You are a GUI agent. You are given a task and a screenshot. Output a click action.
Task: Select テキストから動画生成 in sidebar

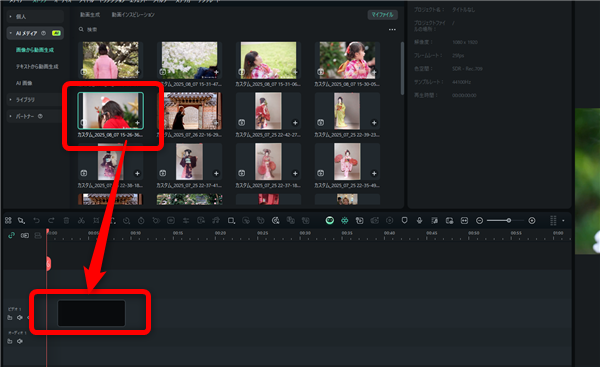click(x=37, y=67)
